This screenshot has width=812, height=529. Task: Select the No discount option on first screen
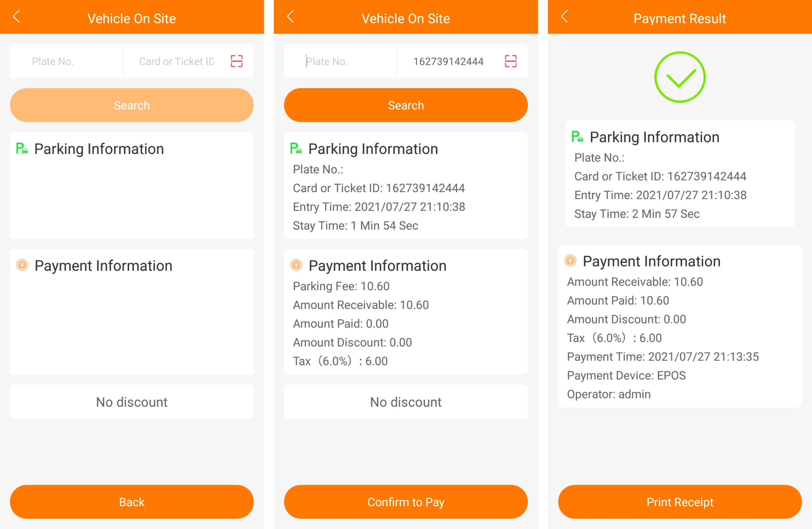point(132,402)
